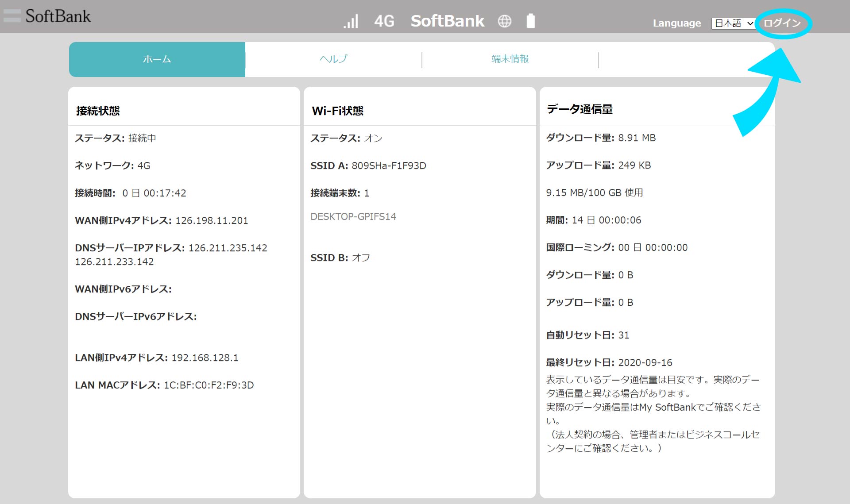Click the signal strength bars icon

[351, 21]
